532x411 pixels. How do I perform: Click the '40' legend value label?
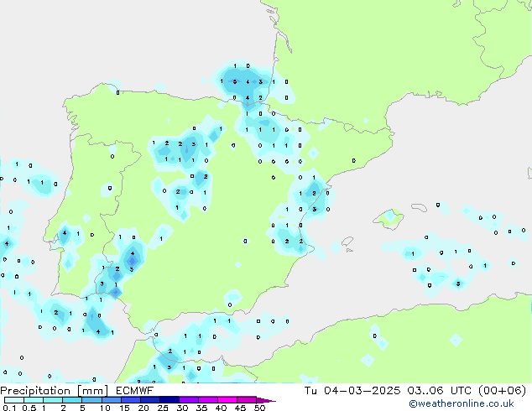[221, 408]
